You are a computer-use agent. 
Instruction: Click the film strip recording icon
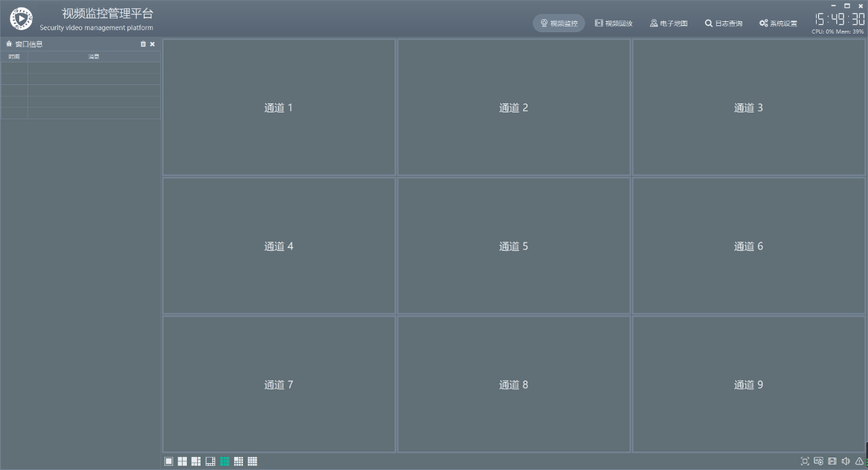pyautogui.click(x=832, y=461)
